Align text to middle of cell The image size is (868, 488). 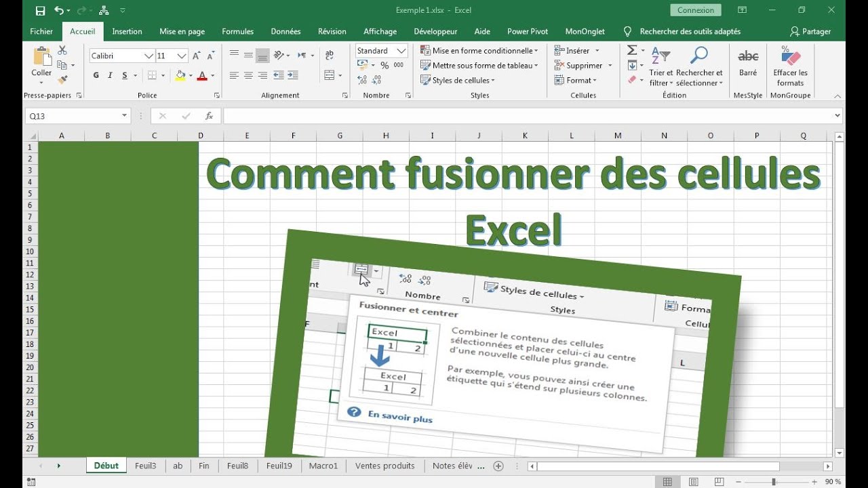point(248,55)
